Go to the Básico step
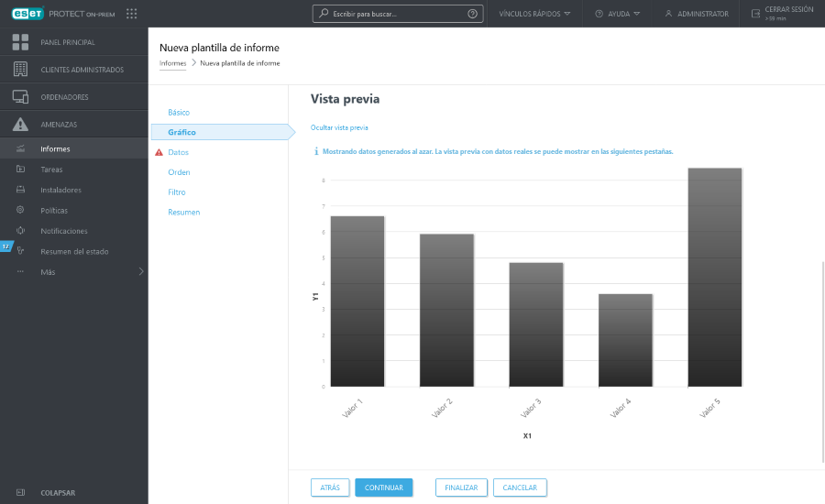 pos(179,113)
